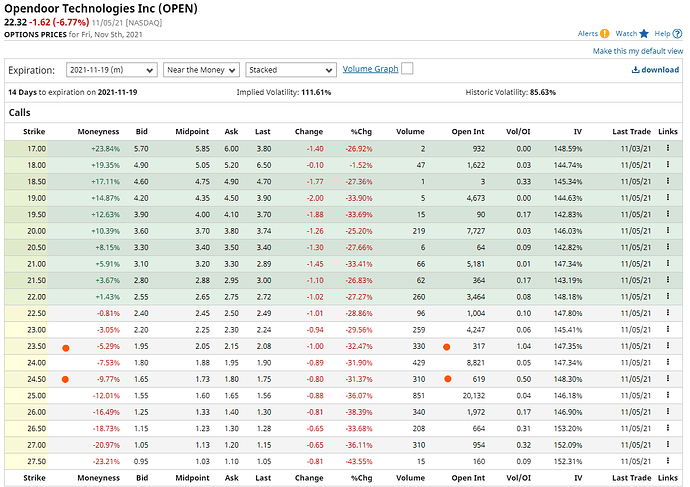Sort by top Volume column header
Screen dimensions: 690x487
tap(410, 132)
